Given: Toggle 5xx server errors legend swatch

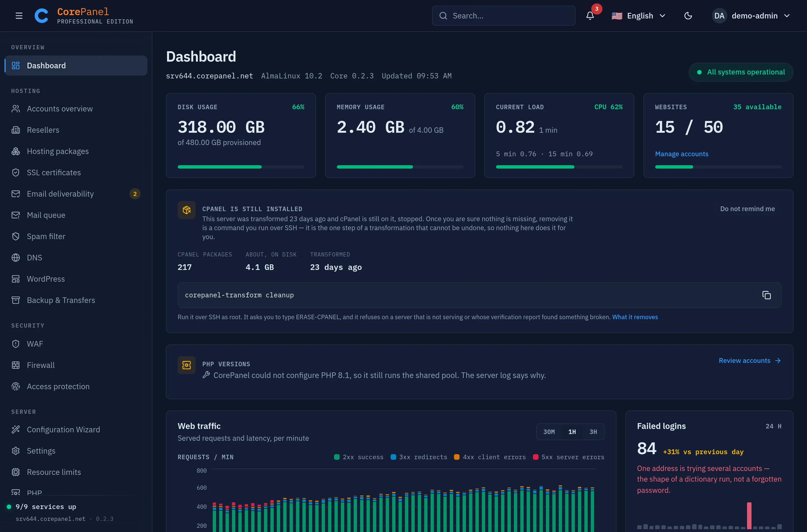Looking at the screenshot, I should [535, 457].
